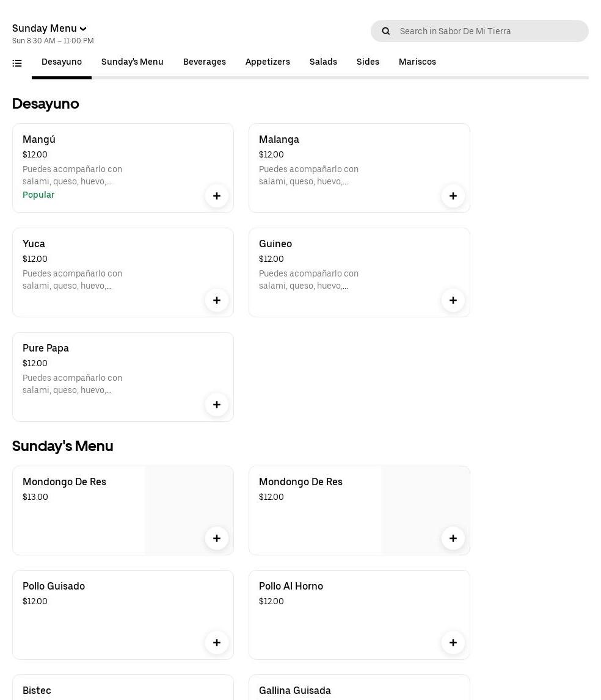This screenshot has width=601, height=700.
Task: Add Mangú to the order
Action: point(217,196)
